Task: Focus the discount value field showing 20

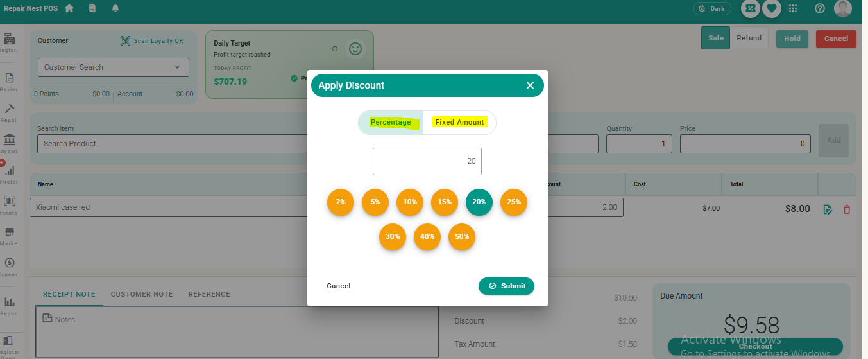Action: click(427, 161)
